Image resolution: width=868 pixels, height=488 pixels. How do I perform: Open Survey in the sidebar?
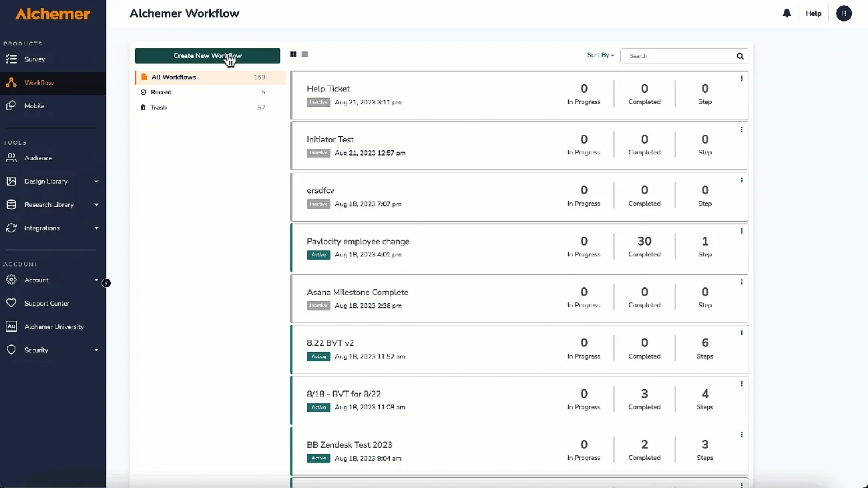(x=35, y=59)
